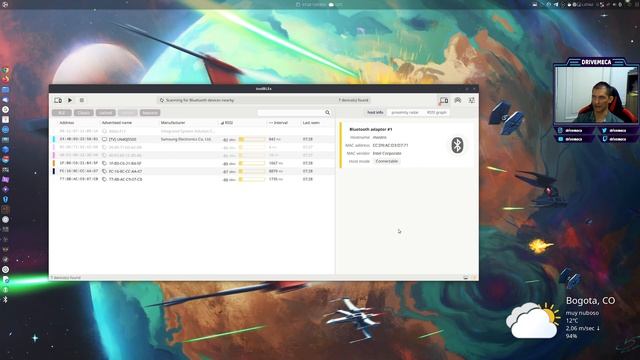Image resolution: width=640 pixels, height=360 pixels.
Task: Click the adapter MAC address value
Action: (x=390, y=145)
